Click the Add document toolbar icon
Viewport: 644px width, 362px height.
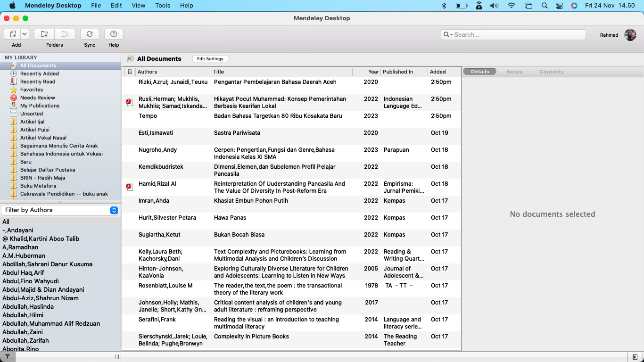pyautogui.click(x=13, y=34)
